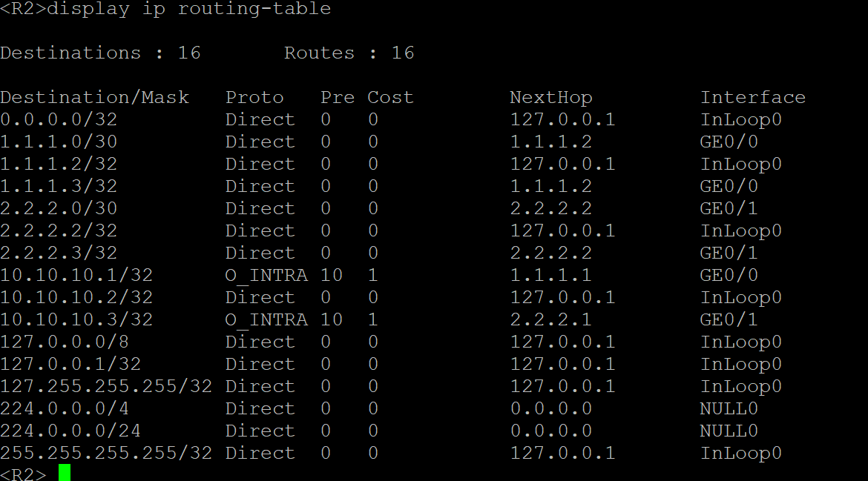This screenshot has width=868, height=481.
Task: Click the 255.255.255.255/32 destination entry
Action: click(106, 454)
